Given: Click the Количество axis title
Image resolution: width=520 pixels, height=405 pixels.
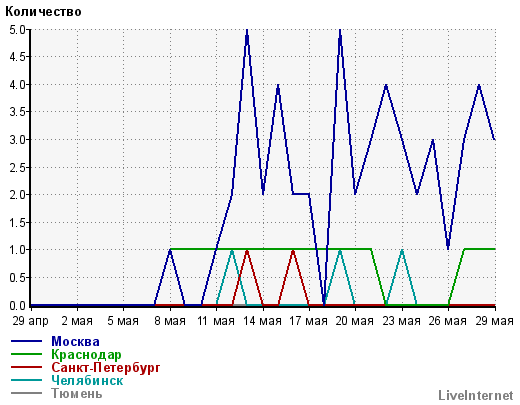Looking at the screenshot, I should 43,12.
